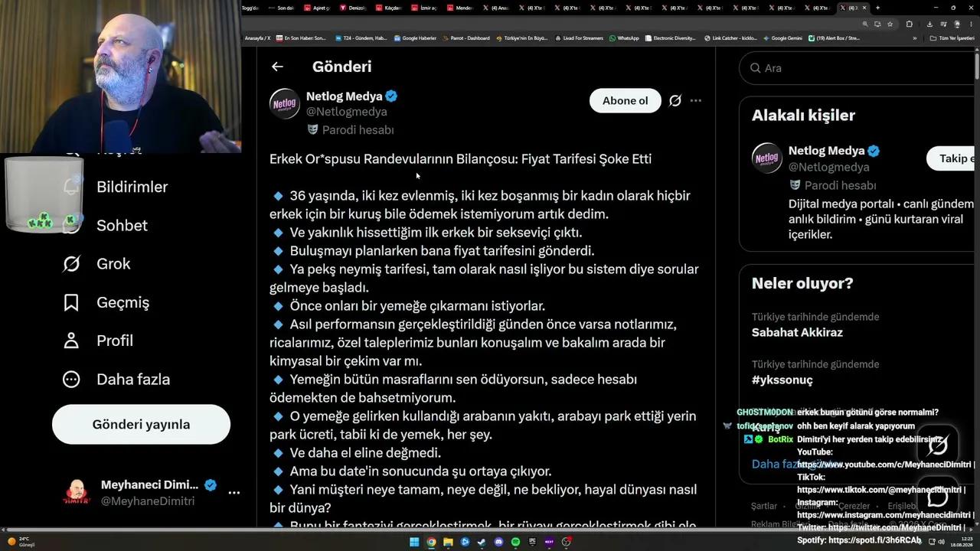Open Bildirimler in the sidebar
This screenshot has width=980, height=551.
[132, 187]
